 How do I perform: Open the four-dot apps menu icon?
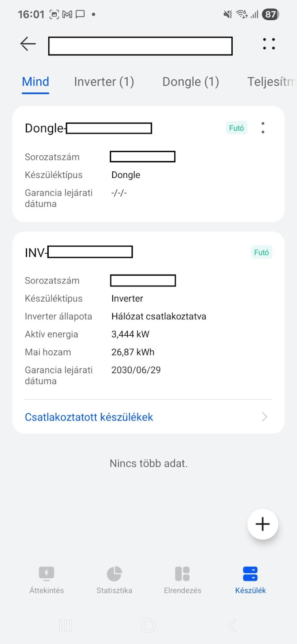click(x=269, y=44)
